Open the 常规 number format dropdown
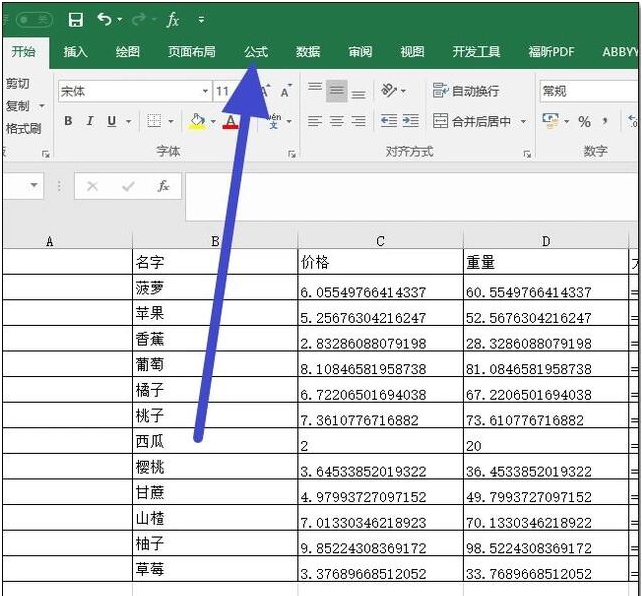642x596 pixels. tap(588, 91)
